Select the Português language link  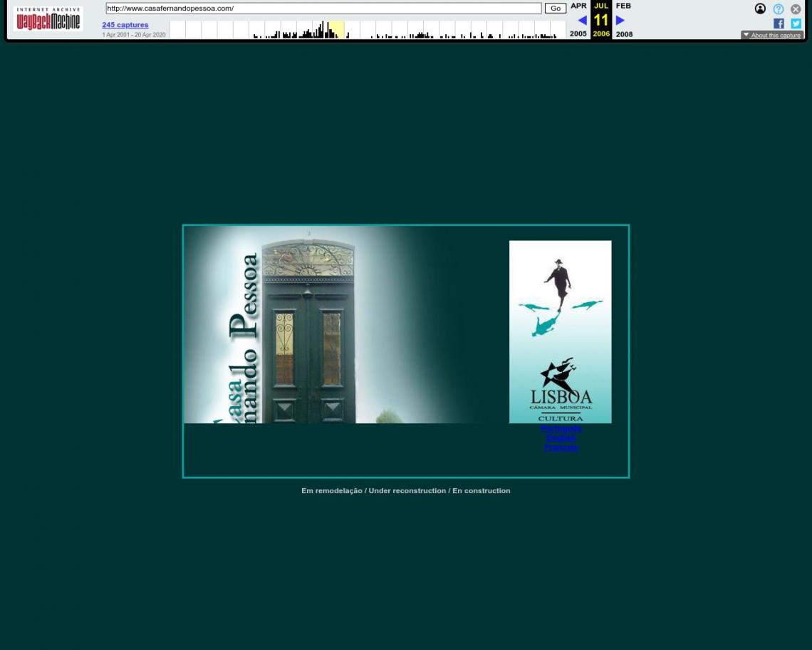point(561,428)
